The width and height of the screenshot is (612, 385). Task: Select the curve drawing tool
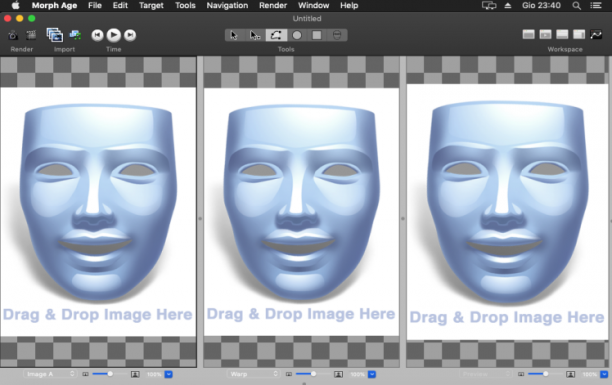[276, 35]
